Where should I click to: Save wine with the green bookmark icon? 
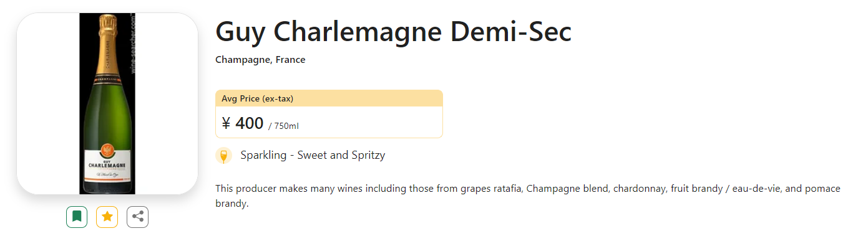coord(77,217)
